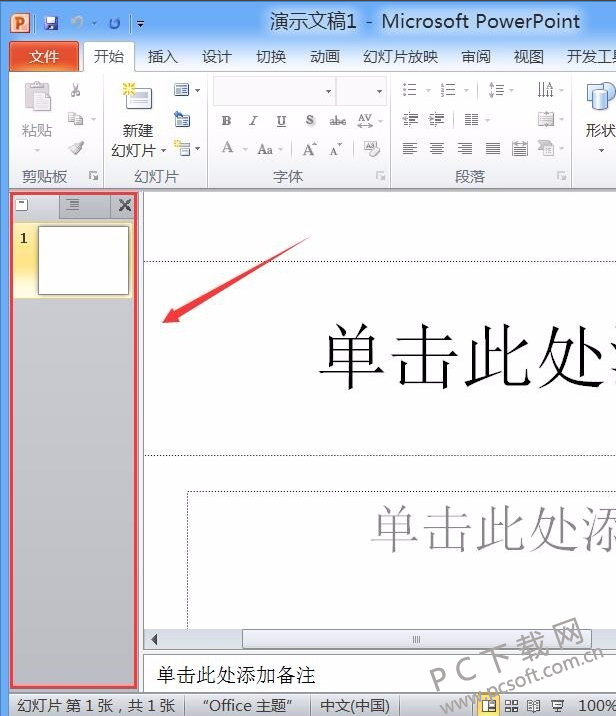Click the 粘贴 paste clipboard icon
616x716 pixels.
37,96
